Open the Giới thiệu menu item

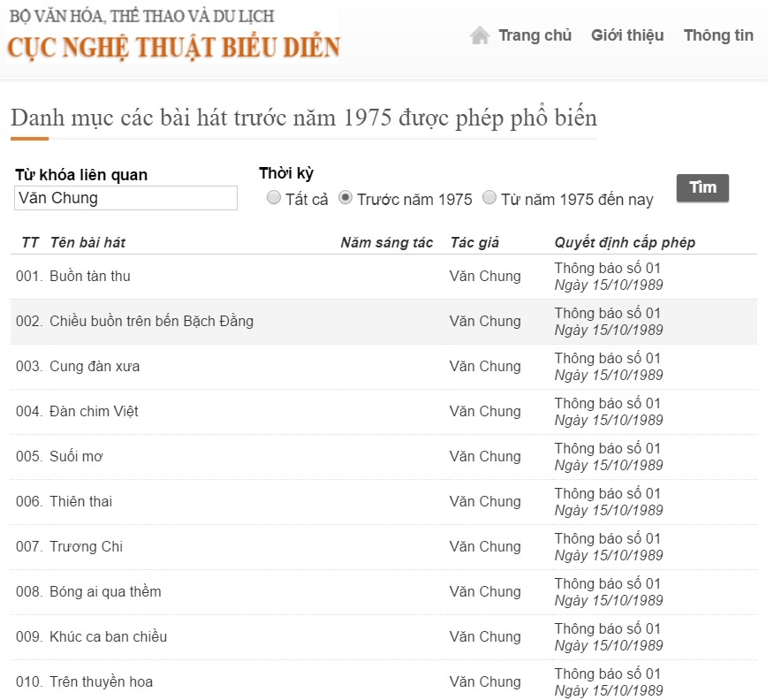[x=627, y=34]
